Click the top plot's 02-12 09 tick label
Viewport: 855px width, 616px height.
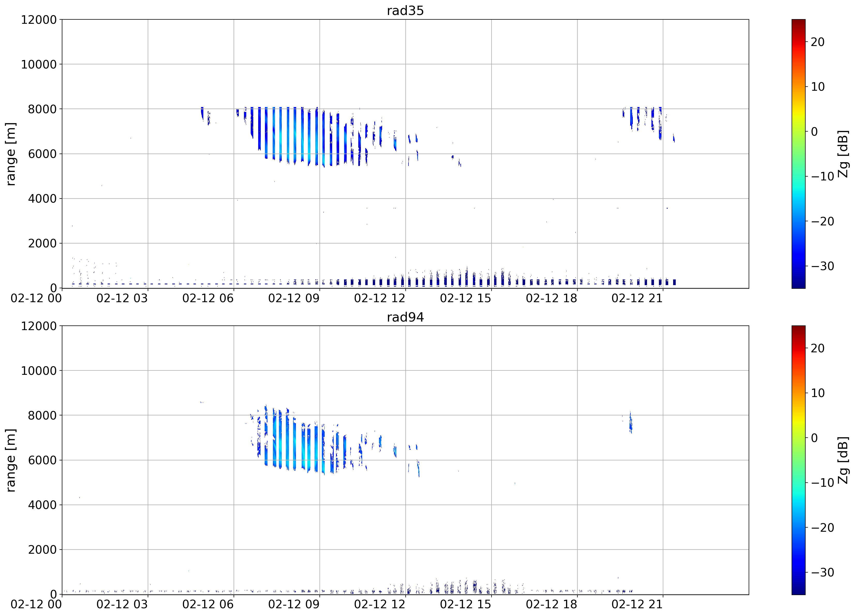[294, 298]
